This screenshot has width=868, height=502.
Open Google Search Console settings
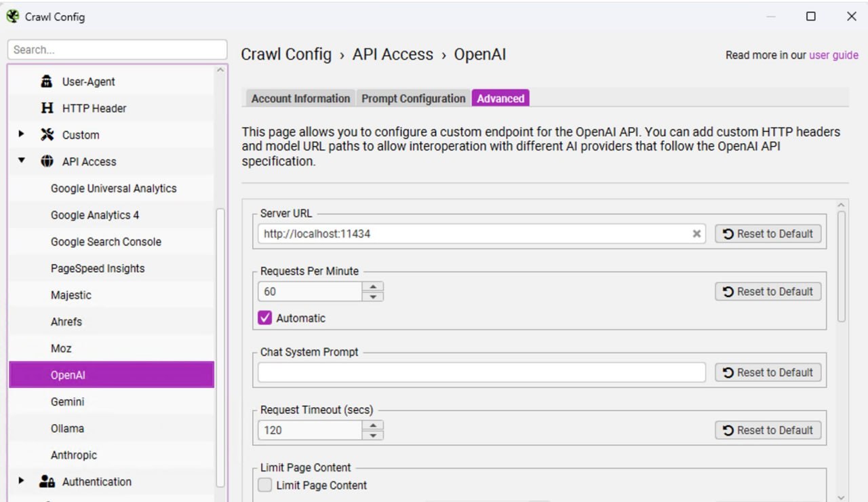(x=111, y=242)
